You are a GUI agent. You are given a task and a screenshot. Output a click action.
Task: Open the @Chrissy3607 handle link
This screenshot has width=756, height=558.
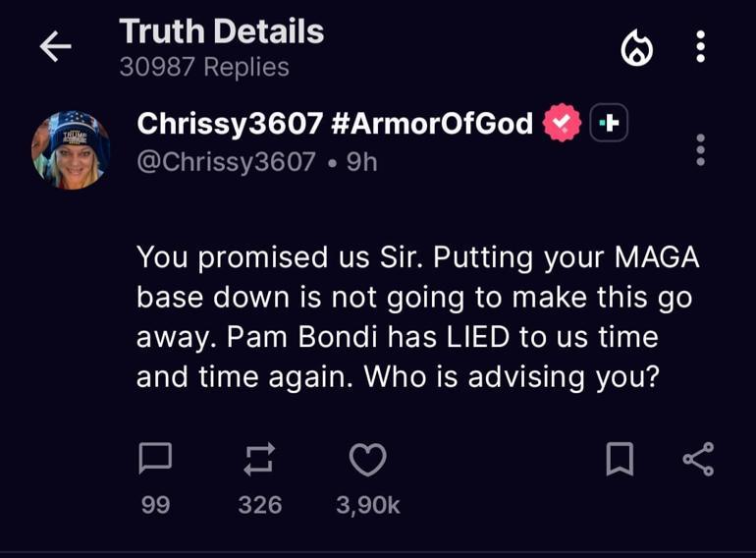click(x=227, y=160)
